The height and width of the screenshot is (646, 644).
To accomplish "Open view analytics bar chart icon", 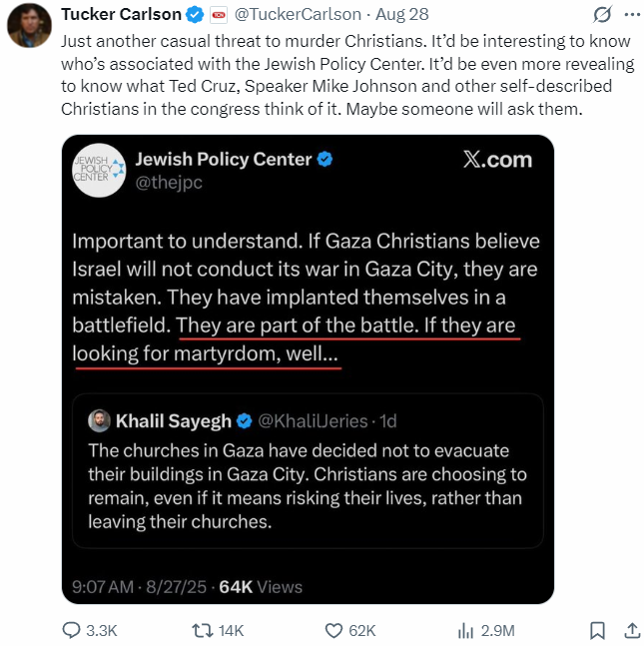I will click(465, 630).
